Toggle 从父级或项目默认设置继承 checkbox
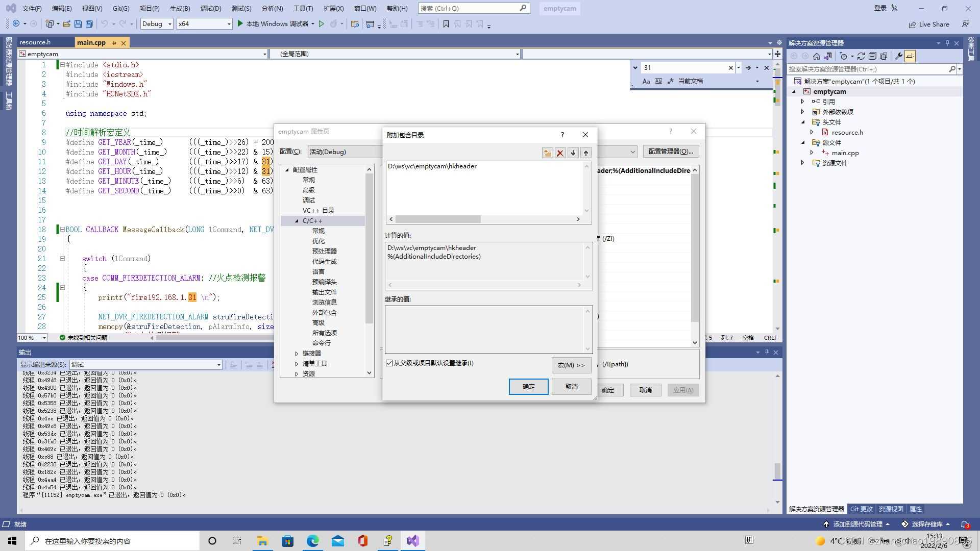 pos(389,363)
